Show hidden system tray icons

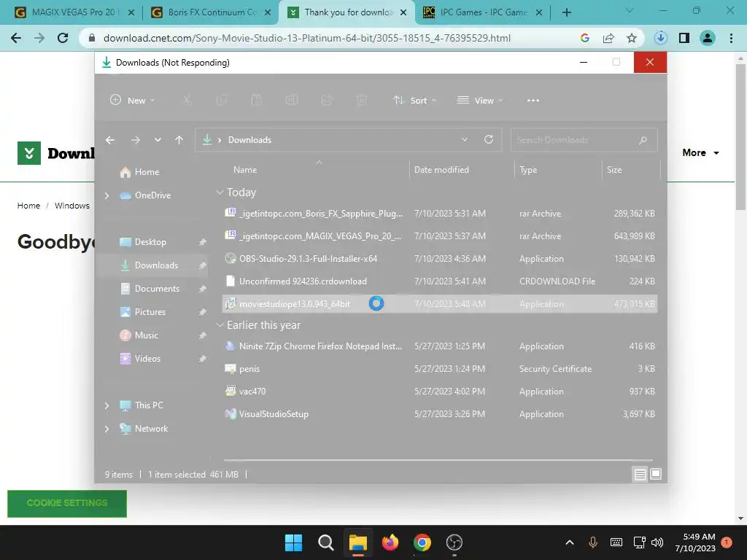pos(569,542)
